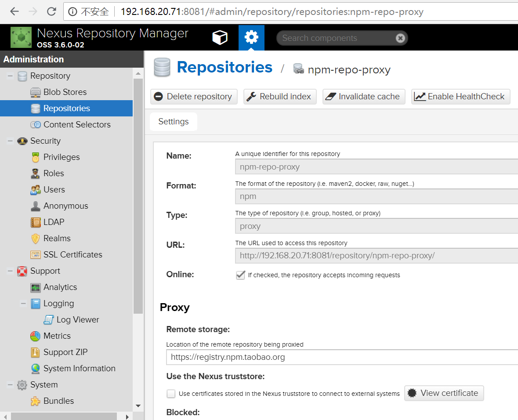The height and width of the screenshot is (420, 518).
Task: Collapse the System tree node
Action: click(x=10, y=385)
